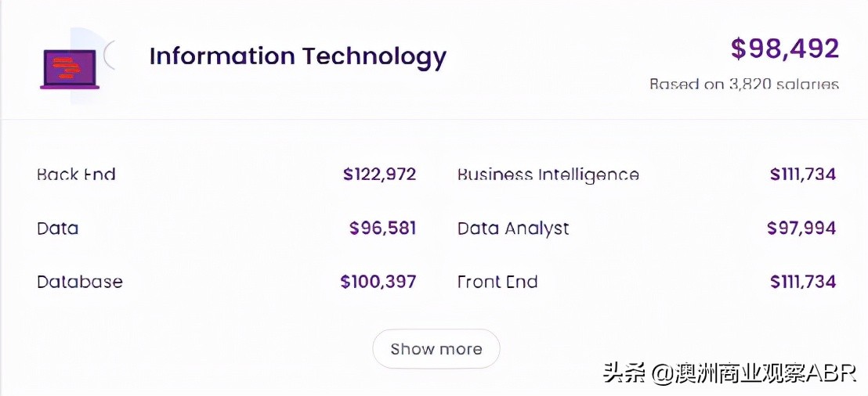Click the purple laptop Information Technology icon
868x396 pixels.
(x=70, y=68)
